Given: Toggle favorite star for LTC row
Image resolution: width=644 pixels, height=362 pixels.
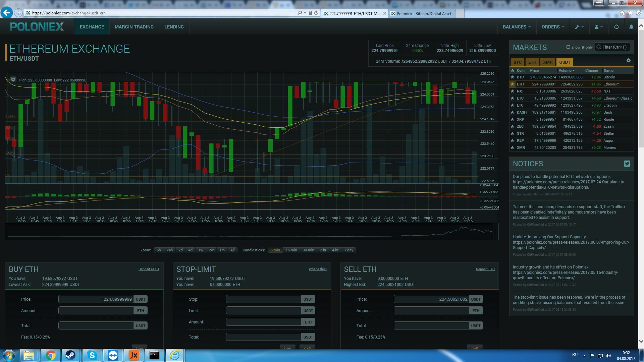Looking at the screenshot, I should [x=512, y=105].
